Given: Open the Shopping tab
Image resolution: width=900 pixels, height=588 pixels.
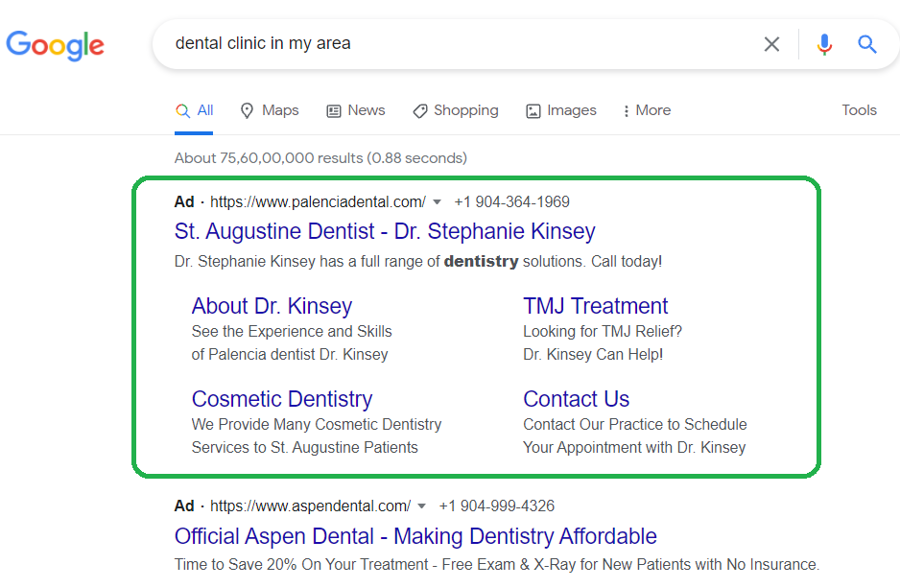Looking at the screenshot, I should (455, 110).
